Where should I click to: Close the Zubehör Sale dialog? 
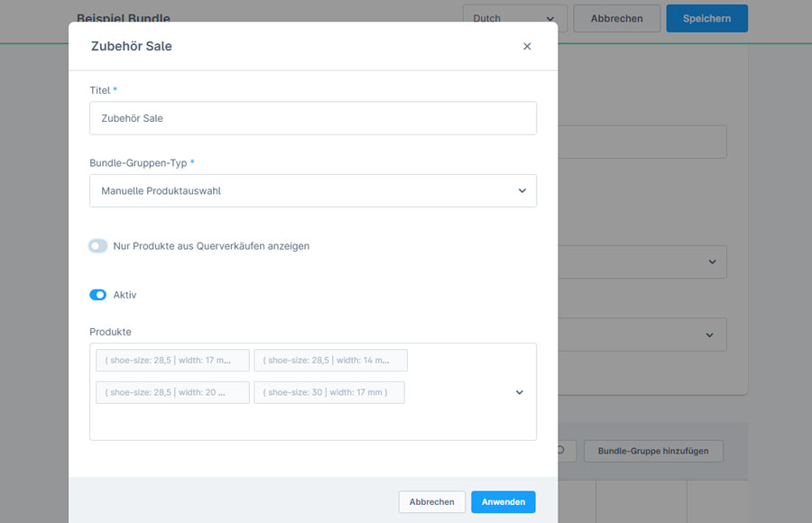tap(527, 46)
